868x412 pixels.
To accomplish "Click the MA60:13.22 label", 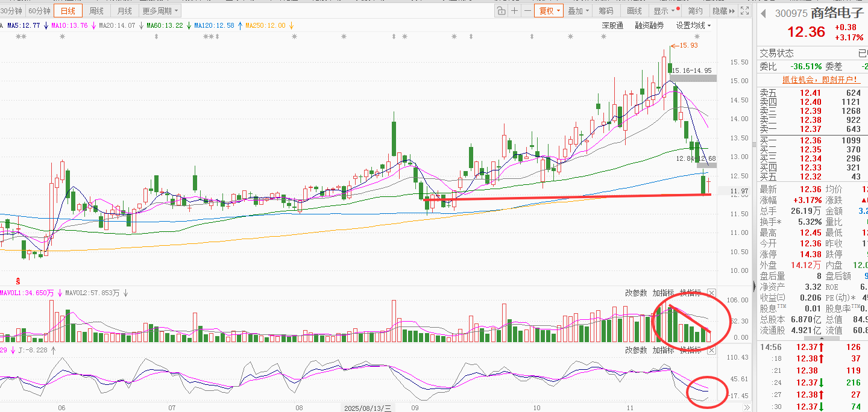I will tap(165, 25).
